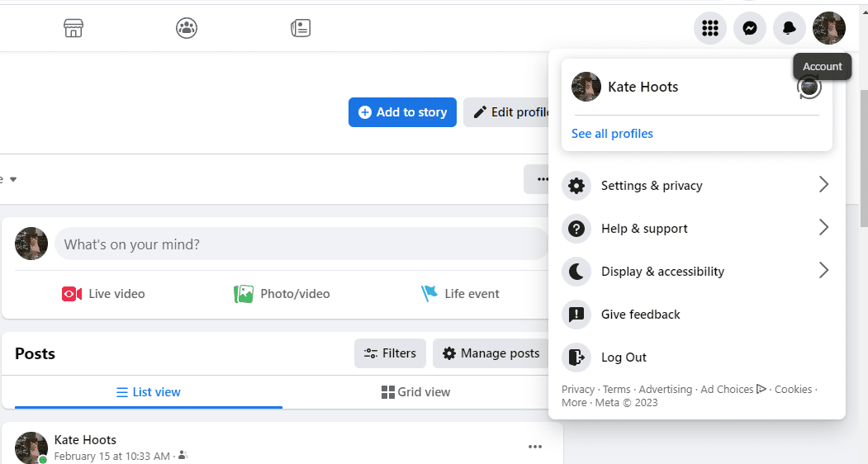Open the Menu grid icon
This screenshot has height=464, width=868.
pyautogui.click(x=710, y=28)
